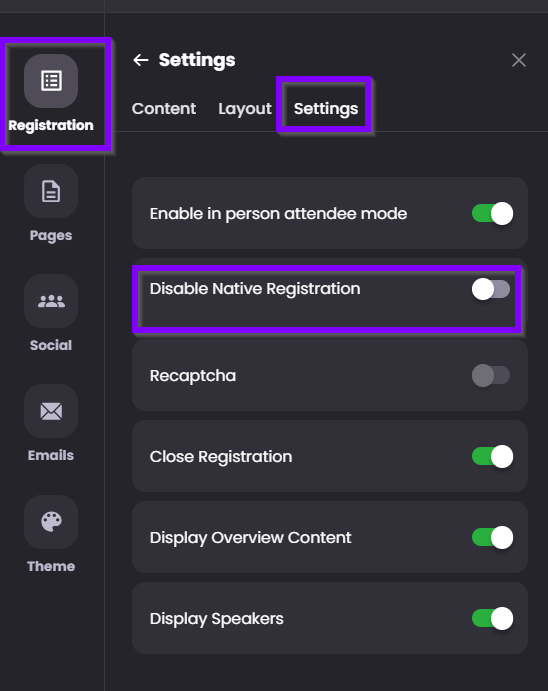The height and width of the screenshot is (691, 548).
Task: Click the back arrow beside Settings
Action: point(141,60)
